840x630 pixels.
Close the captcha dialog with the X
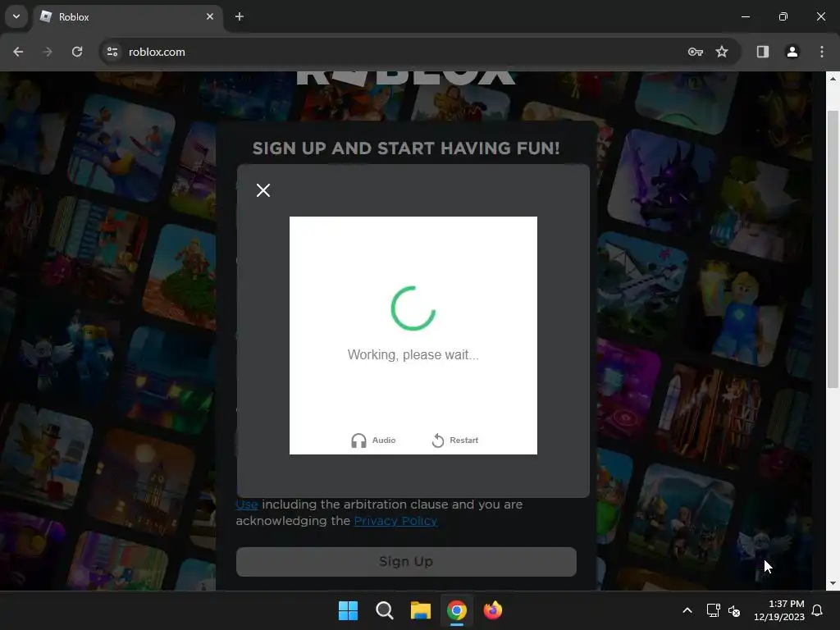click(263, 190)
